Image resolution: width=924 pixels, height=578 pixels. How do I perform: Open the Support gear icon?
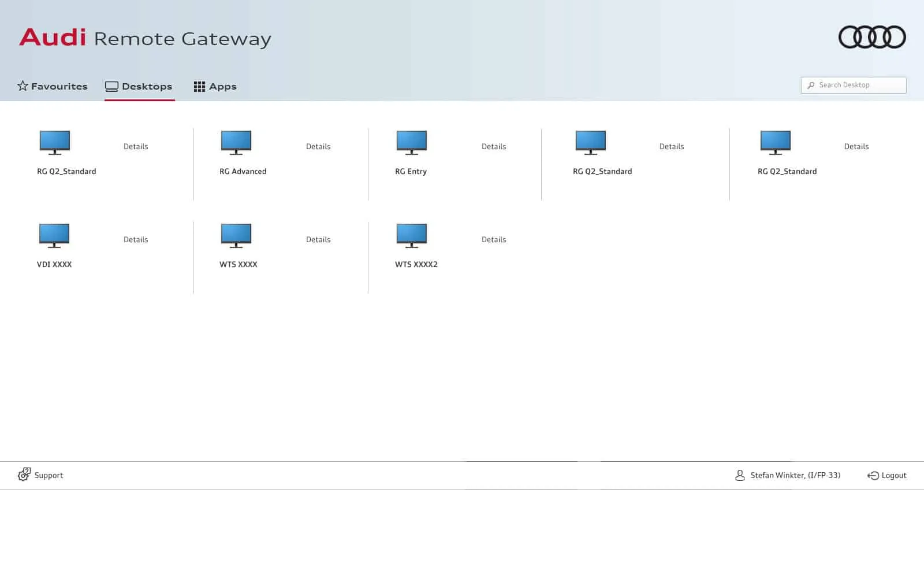coord(24,475)
